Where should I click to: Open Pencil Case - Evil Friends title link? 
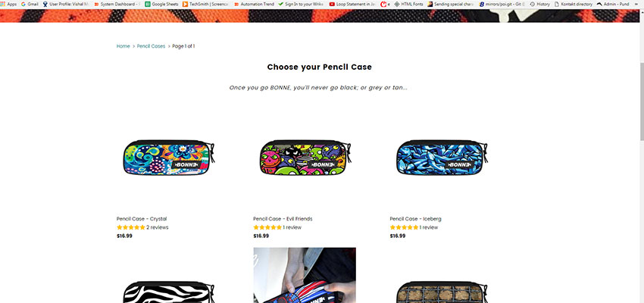(283, 219)
